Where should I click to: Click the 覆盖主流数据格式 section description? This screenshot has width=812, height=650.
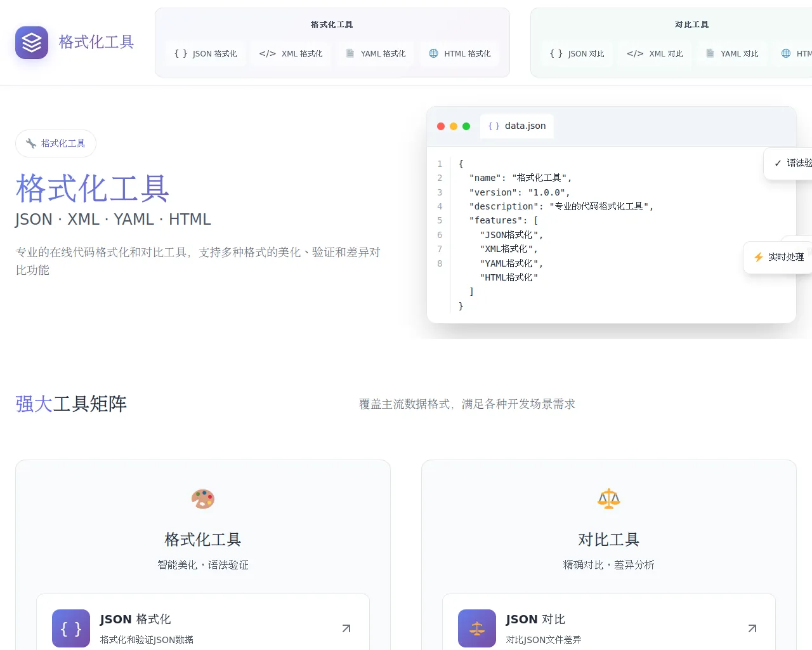point(468,404)
